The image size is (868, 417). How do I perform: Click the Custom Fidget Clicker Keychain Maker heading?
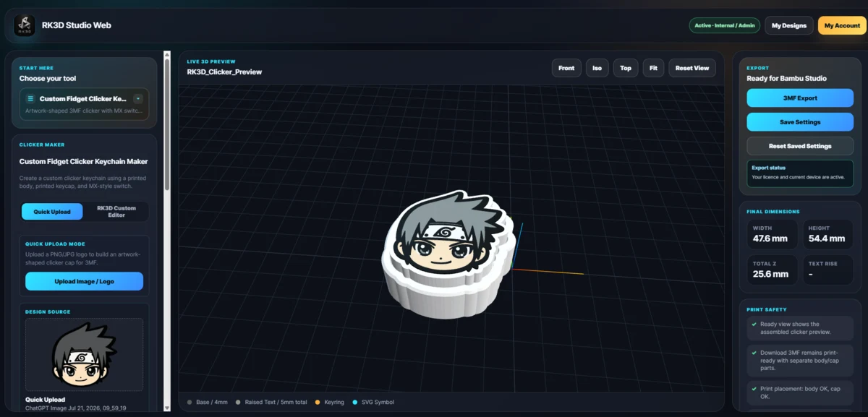84,162
